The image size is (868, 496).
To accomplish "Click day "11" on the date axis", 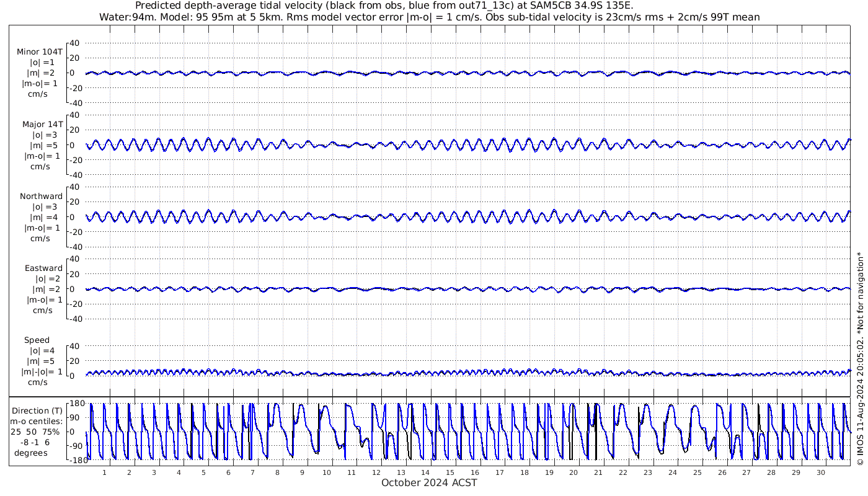I will tap(352, 472).
